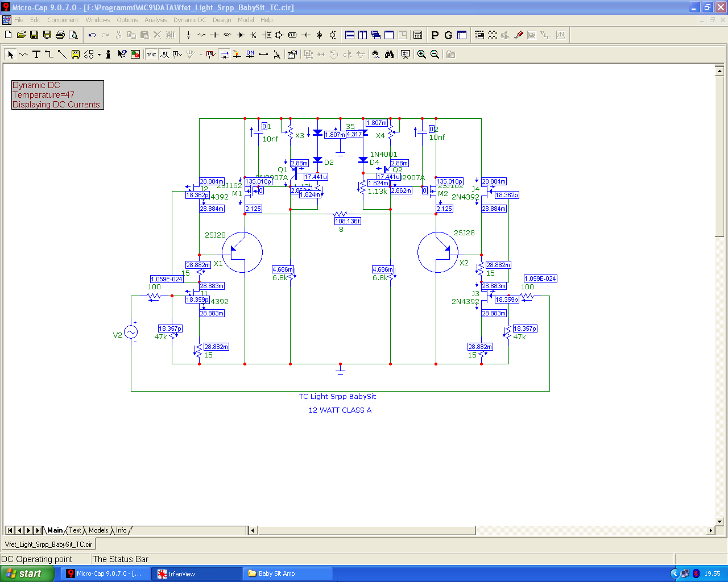Undo the last action
Image resolution: width=728 pixels, height=582 pixels.
pyautogui.click(x=92, y=35)
